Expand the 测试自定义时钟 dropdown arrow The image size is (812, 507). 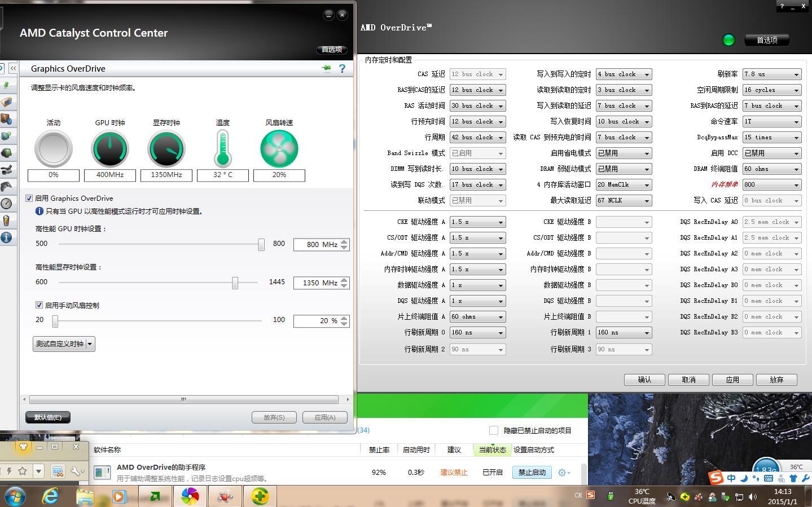90,344
